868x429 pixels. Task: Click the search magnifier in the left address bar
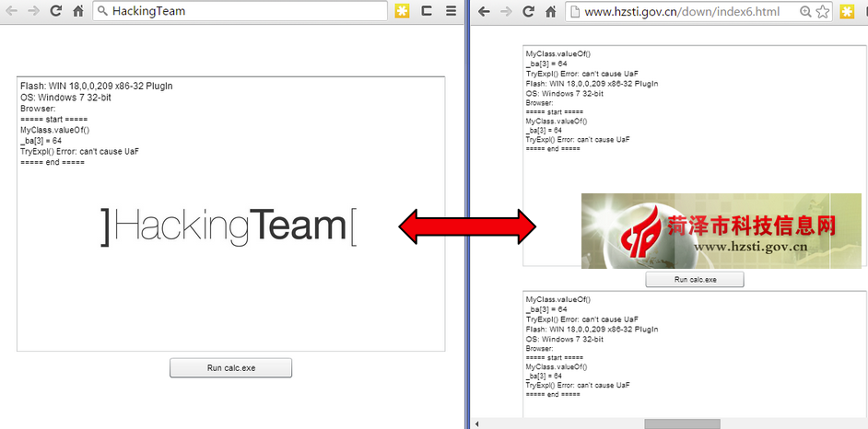pos(102,11)
